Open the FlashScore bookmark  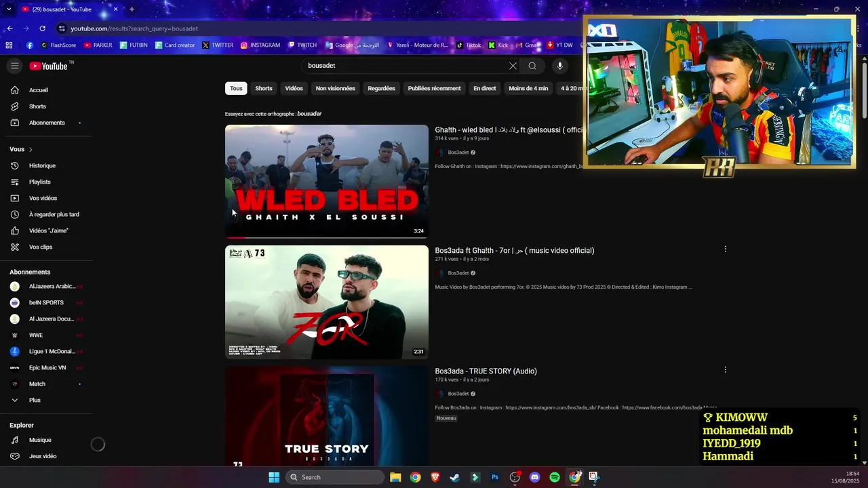click(58, 45)
